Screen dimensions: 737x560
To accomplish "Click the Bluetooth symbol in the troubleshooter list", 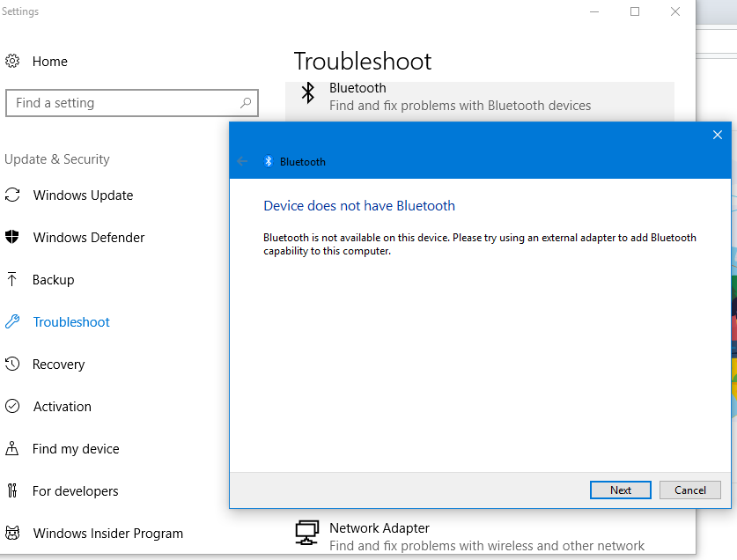I will click(308, 92).
